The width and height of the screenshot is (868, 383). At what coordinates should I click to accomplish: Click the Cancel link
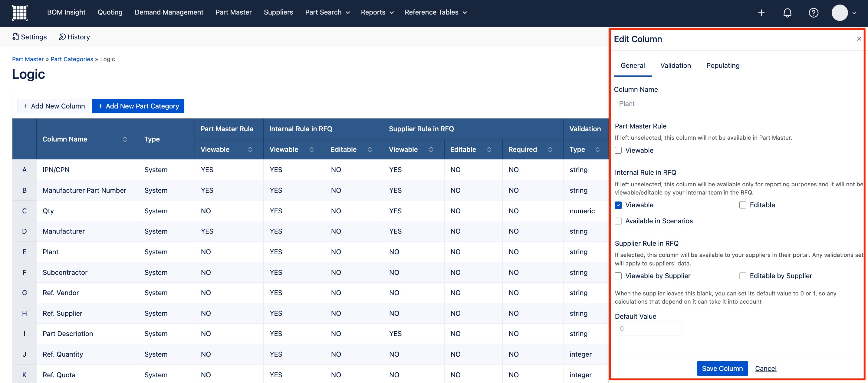pyautogui.click(x=766, y=368)
